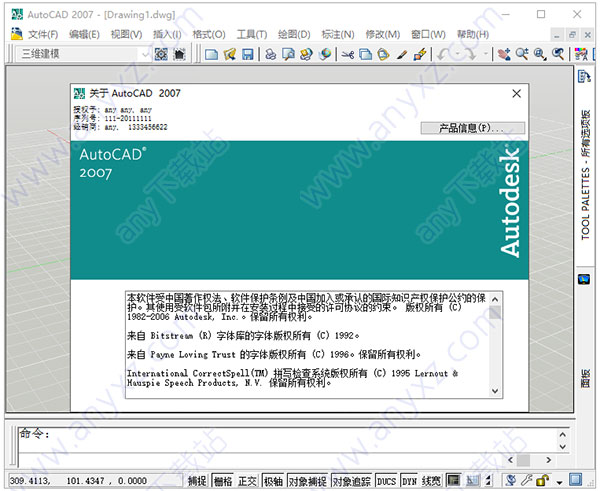600x491 pixels.
Task: Close the 关于 AutoCAD 2007 dialog
Action: (x=517, y=93)
